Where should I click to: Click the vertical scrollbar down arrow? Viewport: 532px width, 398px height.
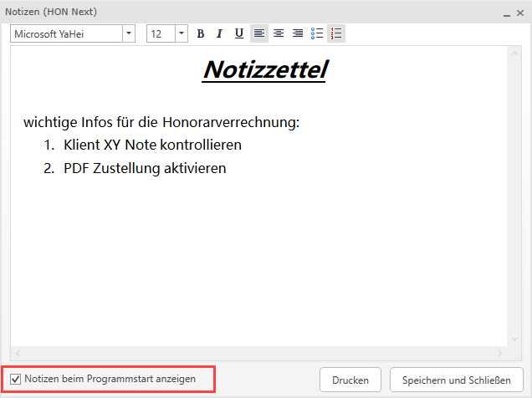point(514,340)
